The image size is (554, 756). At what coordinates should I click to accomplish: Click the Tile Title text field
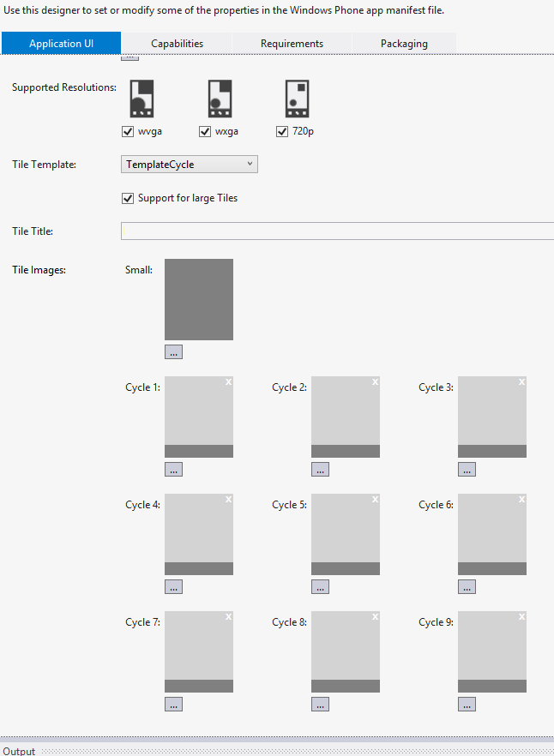(x=338, y=231)
